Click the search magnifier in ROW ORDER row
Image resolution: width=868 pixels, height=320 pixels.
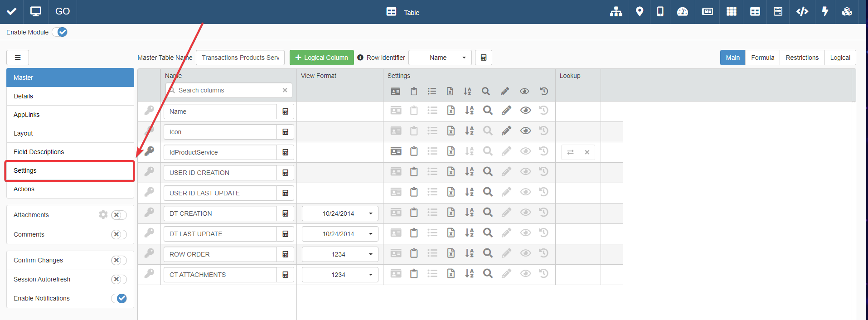(x=487, y=253)
